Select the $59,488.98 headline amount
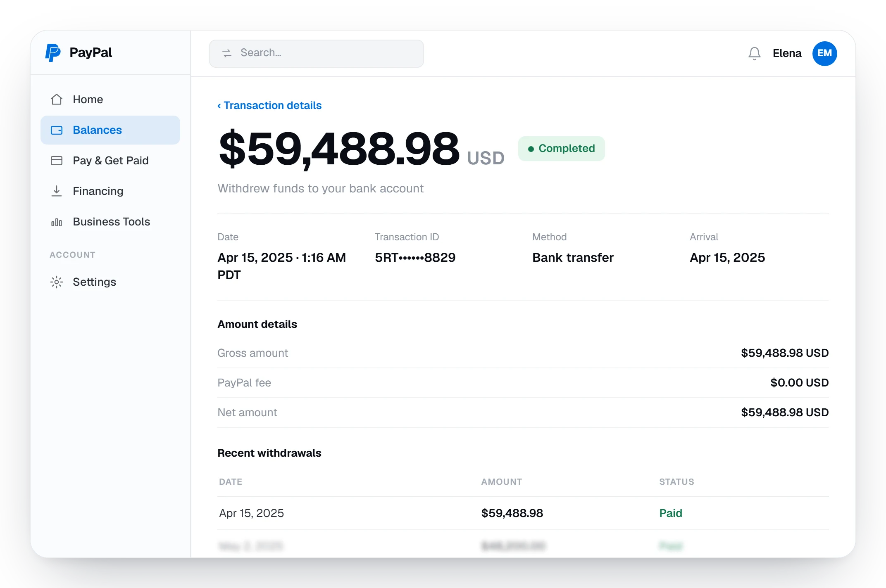 pyautogui.click(x=339, y=149)
